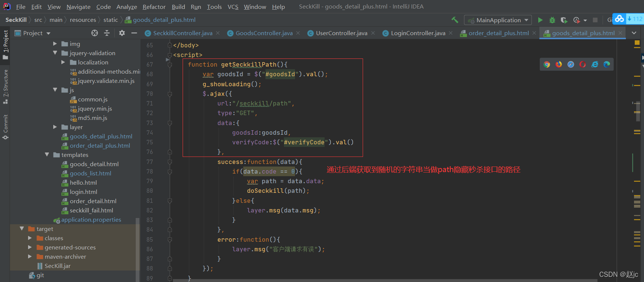Open in Edge browser icon
The width and height of the screenshot is (644, 282).
pos(607,64)
